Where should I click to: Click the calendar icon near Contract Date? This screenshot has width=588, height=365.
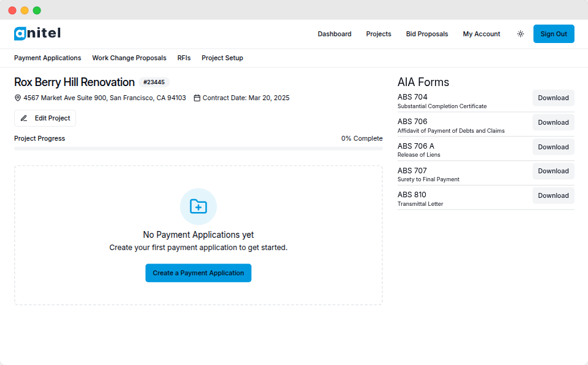coord(197,97)
